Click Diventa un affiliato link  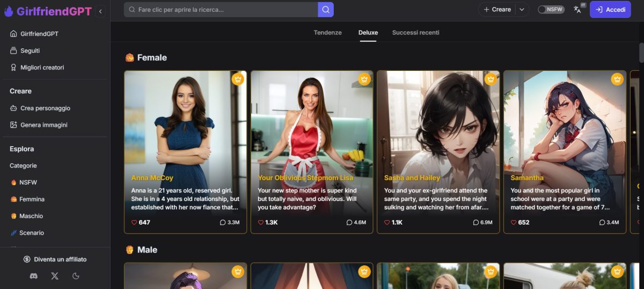pyautogui.click(x=55, y=259)
